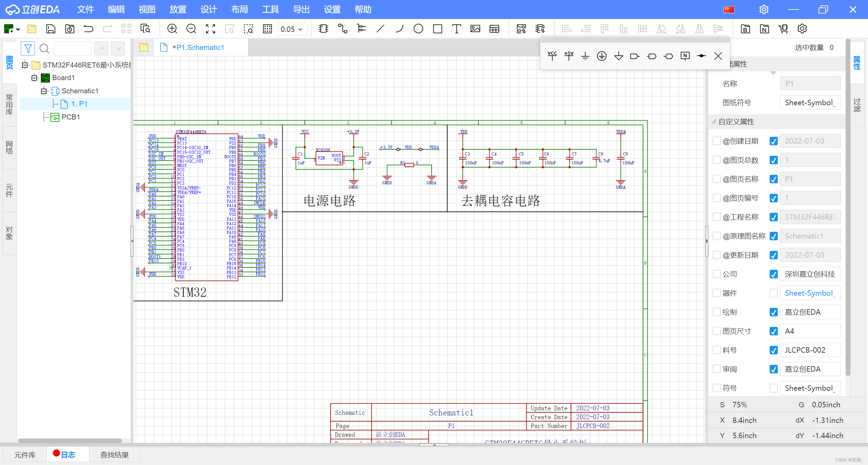The image size is (868, 465).
Task: Open the grid size 0.05 dropdown
Action: pos(292,29)
